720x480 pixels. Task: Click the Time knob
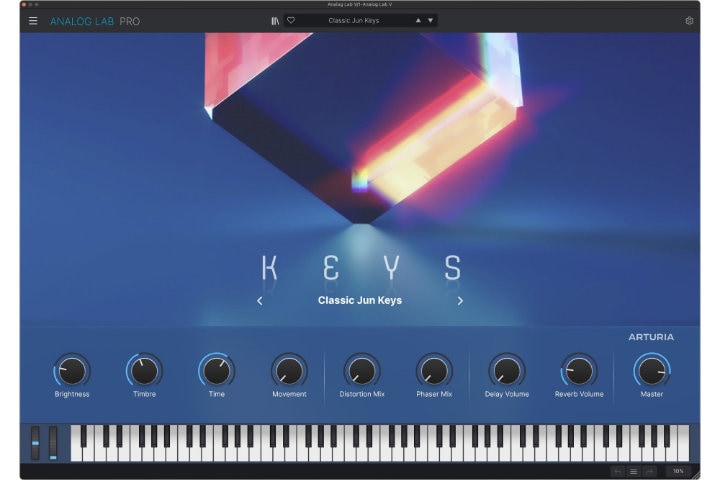point(217,371)
